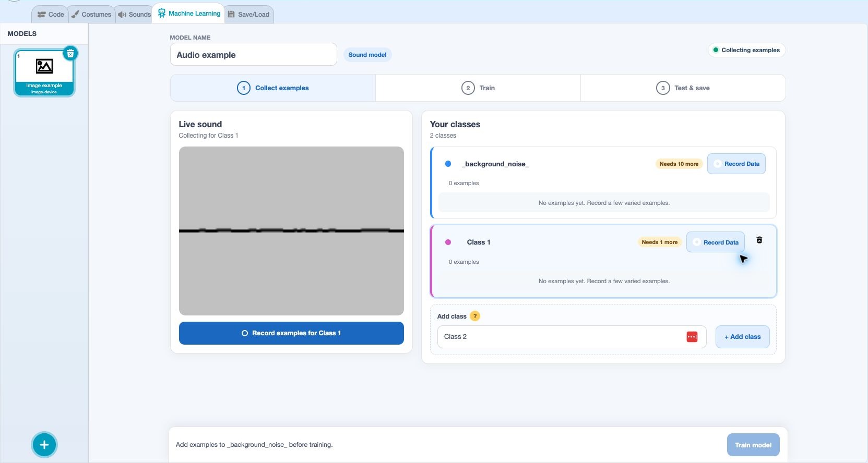Click the Your classes heading

pos(455,124)
